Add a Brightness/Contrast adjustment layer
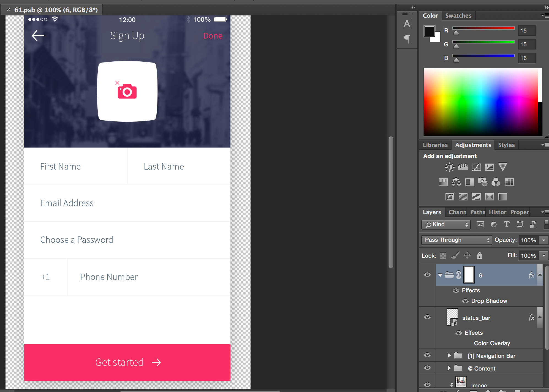Viewport: 549px width, 392px height. [450, 167]
